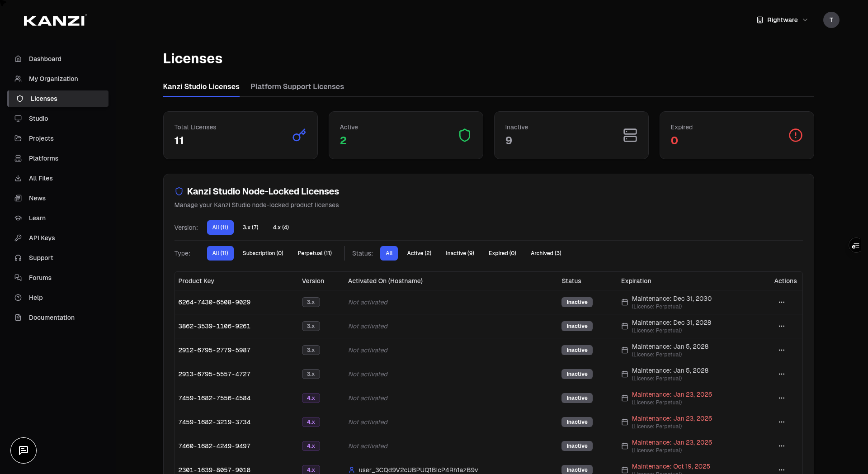Screen dimensions: 868x474
Task: Filter status Expired (0)
Action: point(502,253)
